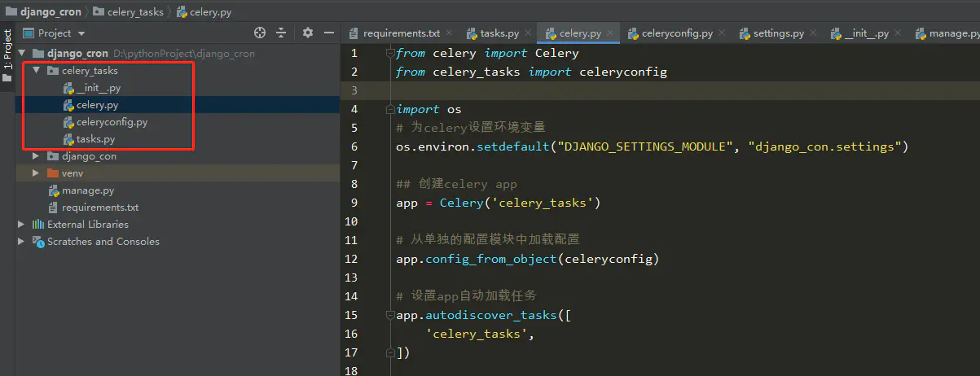Close the celery.py tab
The image size is (980, 376).
point(611,33)
